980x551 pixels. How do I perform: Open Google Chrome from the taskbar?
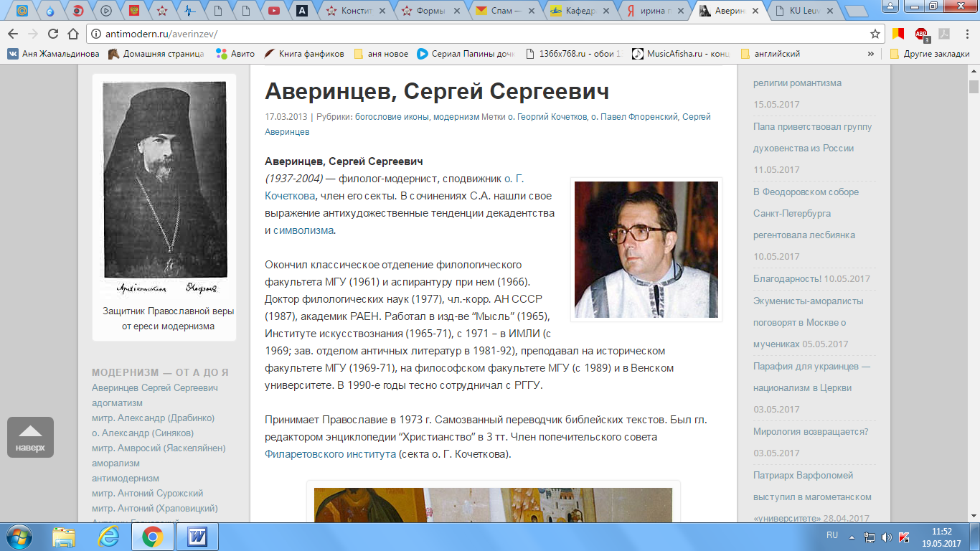(152, 536)
